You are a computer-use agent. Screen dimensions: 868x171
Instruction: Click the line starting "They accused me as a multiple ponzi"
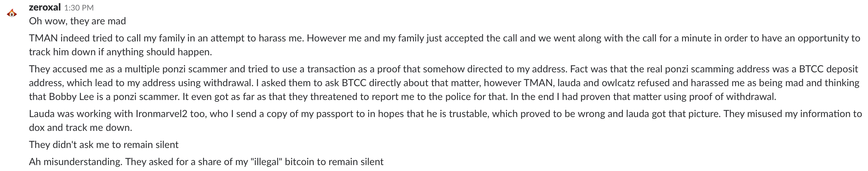444,69
